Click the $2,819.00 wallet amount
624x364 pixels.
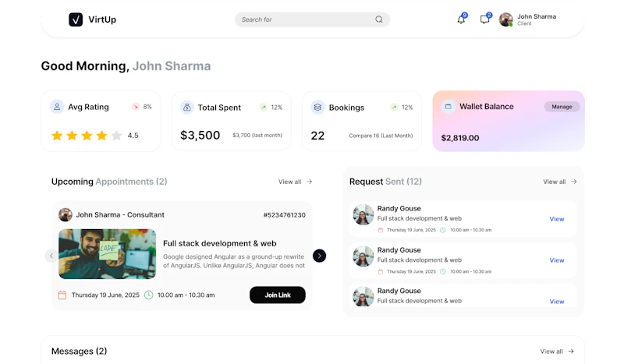pyautogui.click(x=460, y=138)
